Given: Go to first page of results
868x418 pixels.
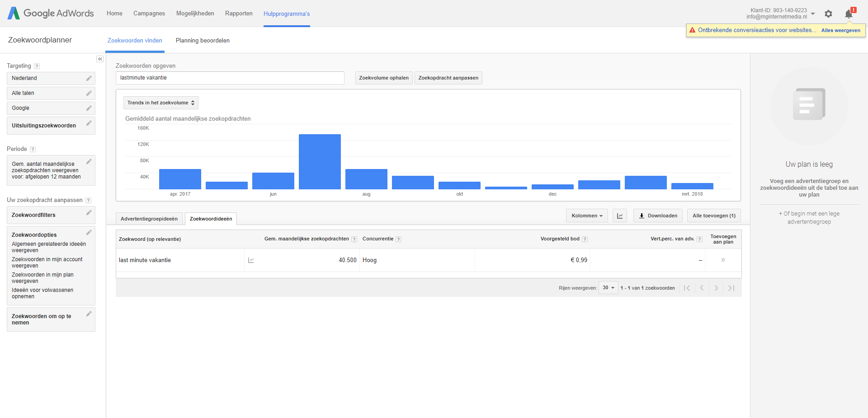Looking at the screenshot, I should tap(687, 288).
